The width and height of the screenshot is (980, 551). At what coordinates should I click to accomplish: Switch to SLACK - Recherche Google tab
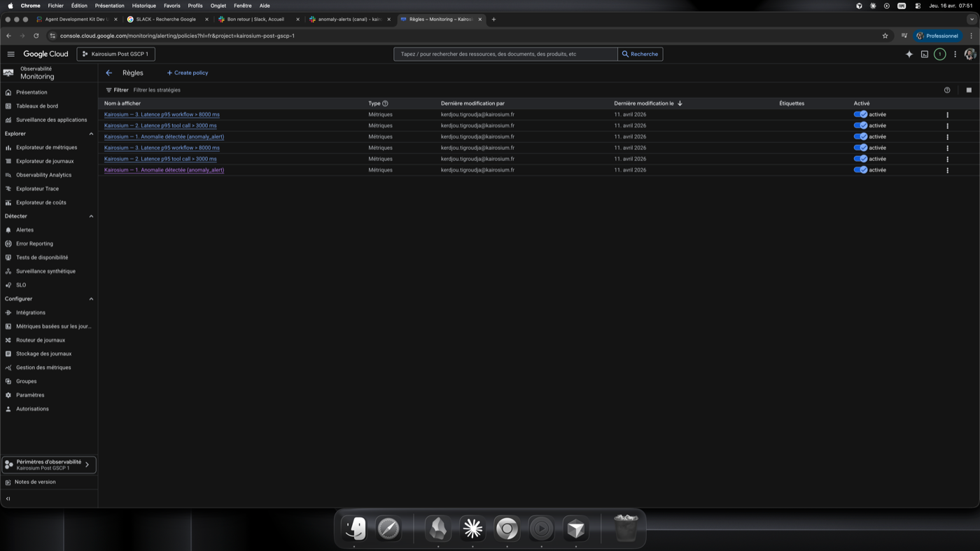pyautogui.click(x=167, y=20)
